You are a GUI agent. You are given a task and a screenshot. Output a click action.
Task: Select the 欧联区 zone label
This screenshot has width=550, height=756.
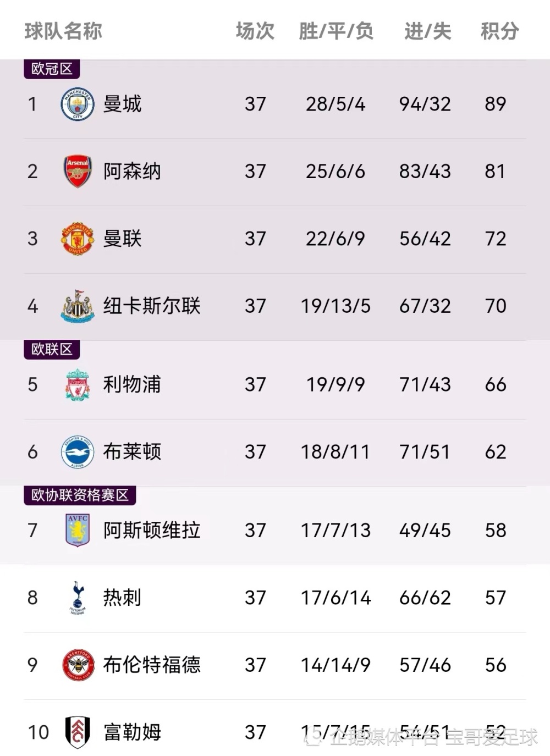coord(52,349)
